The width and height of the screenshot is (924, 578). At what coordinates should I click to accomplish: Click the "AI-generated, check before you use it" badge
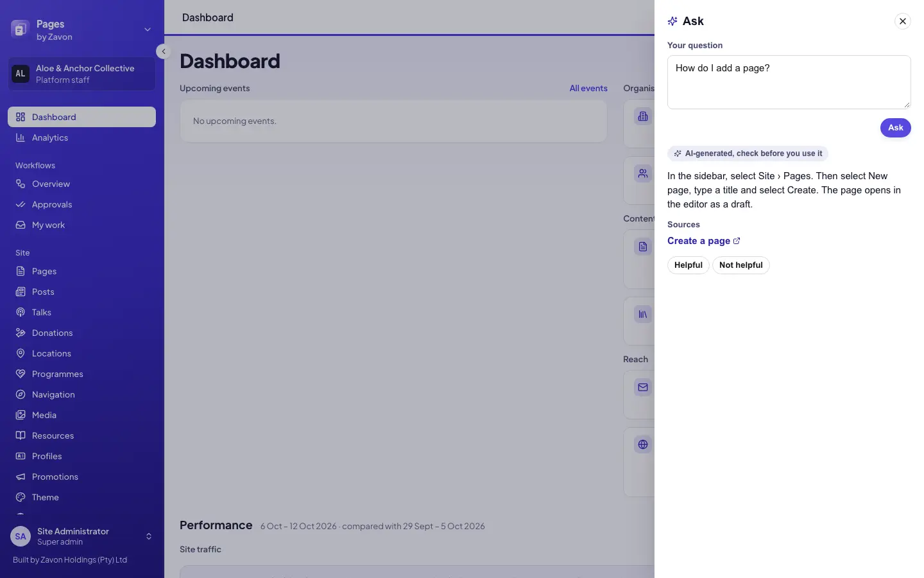coord(748,153)
